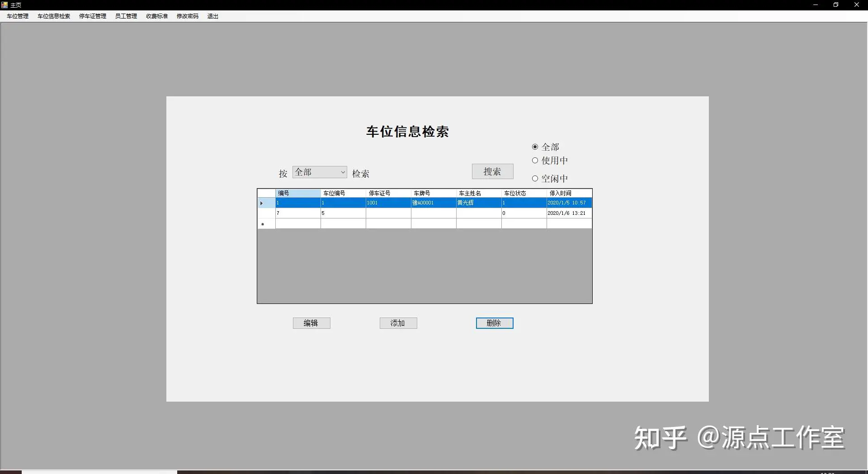Open the 车位管理 menu

(18, 16)
